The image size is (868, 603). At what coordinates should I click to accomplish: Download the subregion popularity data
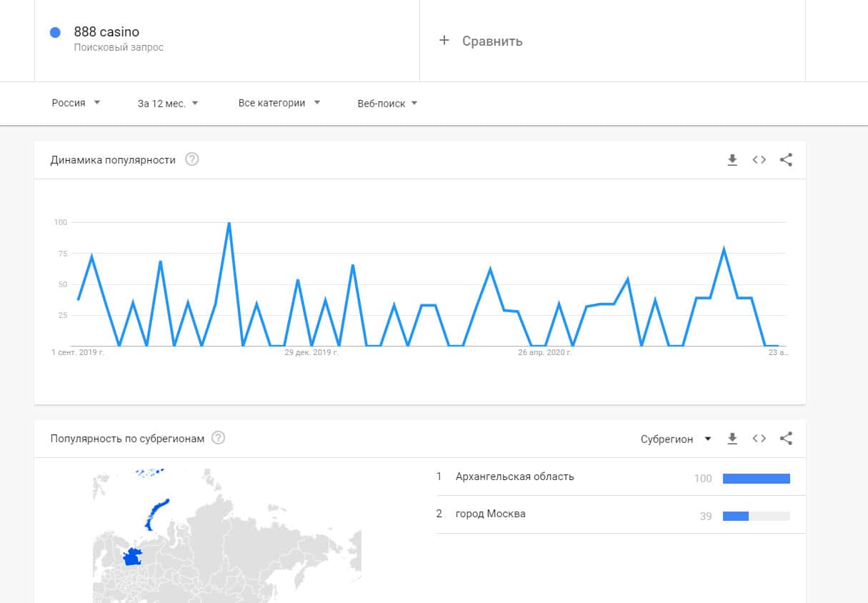point(732,439)
